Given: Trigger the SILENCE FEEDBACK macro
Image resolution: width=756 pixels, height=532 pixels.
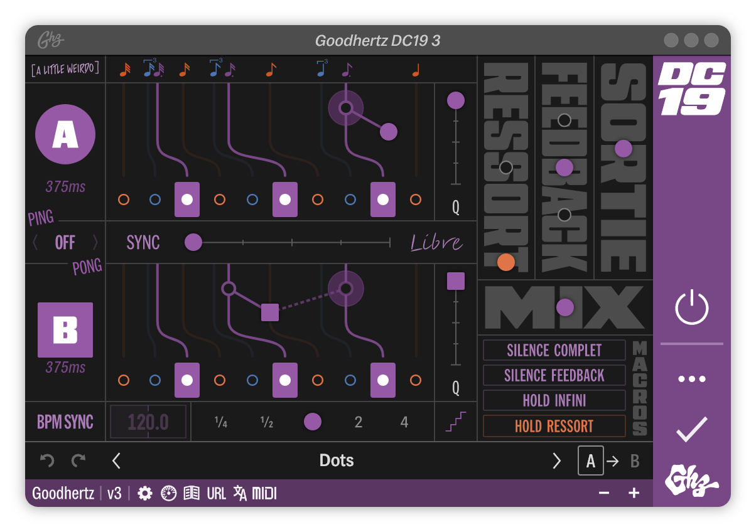Looking at the screenshot, I should pyautogui.click(x=553, y=375).
